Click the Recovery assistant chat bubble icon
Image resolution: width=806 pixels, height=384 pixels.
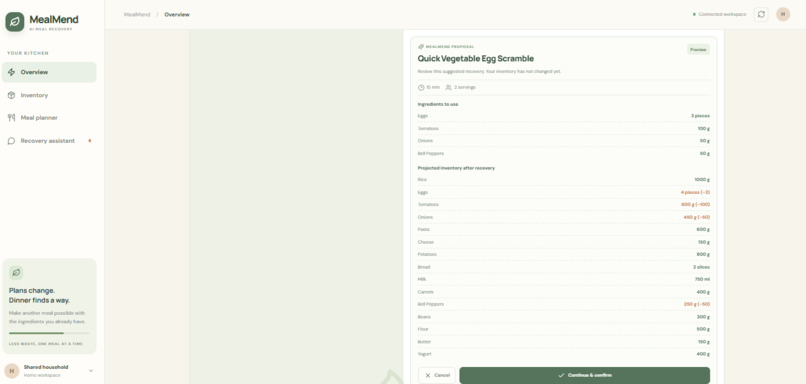(x=11, y=141)
